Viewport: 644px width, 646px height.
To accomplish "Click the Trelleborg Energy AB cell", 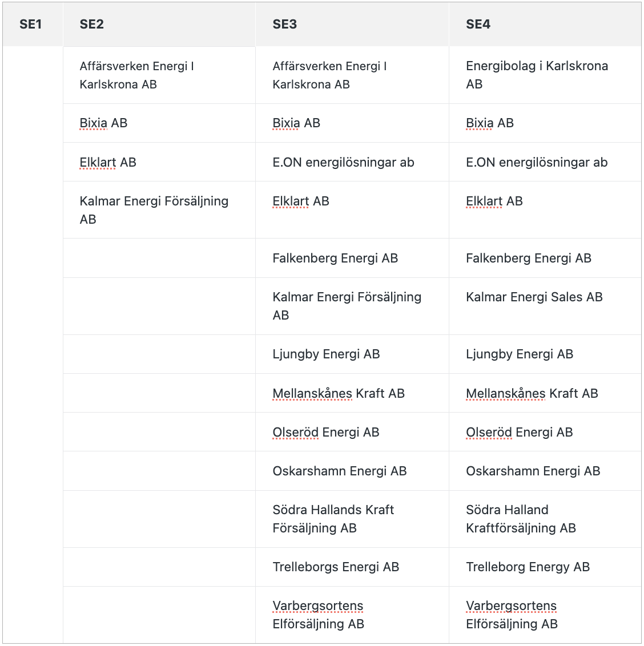I will (545, 567).
